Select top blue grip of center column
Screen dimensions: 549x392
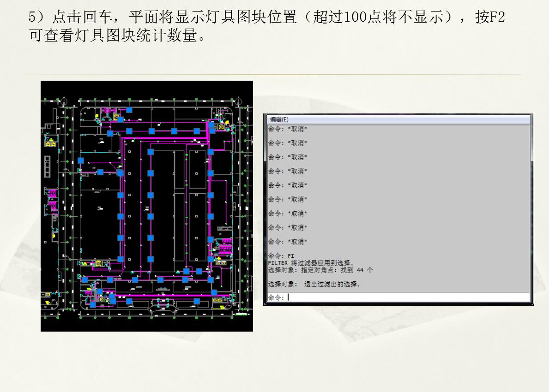click(x=151, y=152)
